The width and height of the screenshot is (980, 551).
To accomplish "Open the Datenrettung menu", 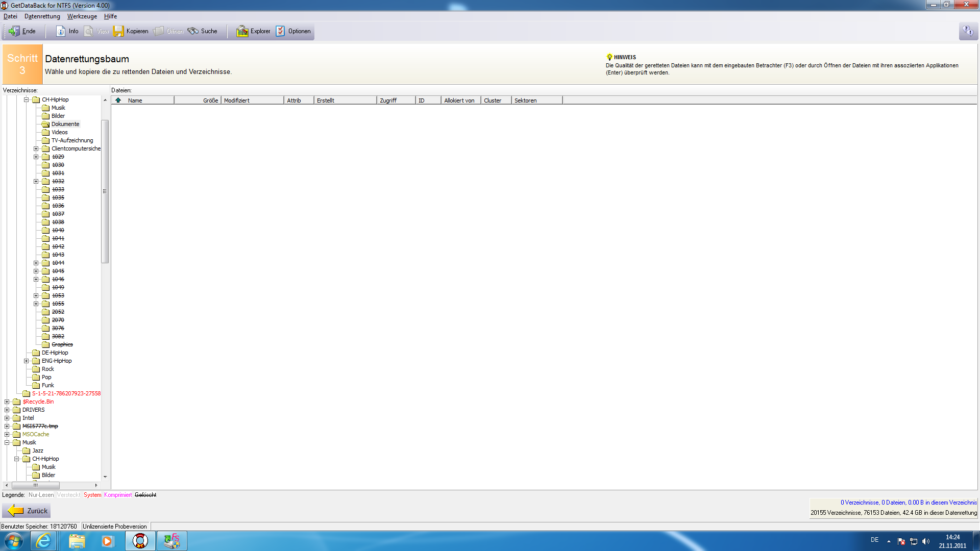I will [42, 16].
